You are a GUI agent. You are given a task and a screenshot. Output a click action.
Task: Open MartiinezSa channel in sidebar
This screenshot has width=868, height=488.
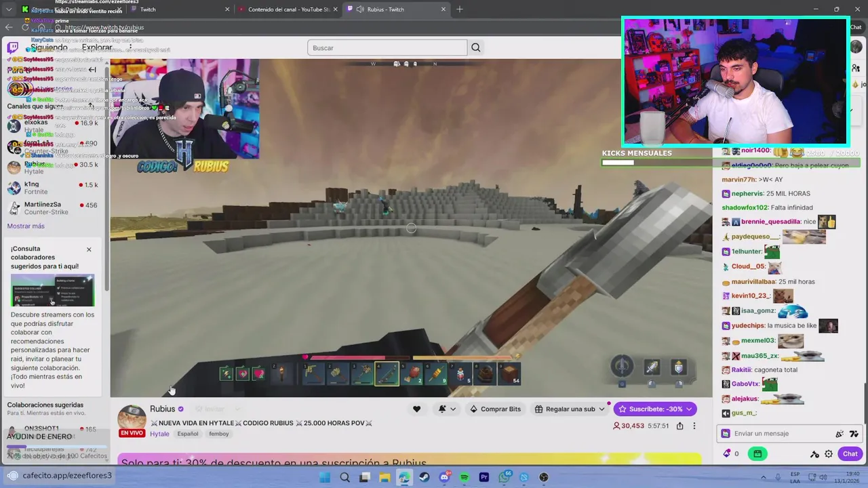pyautogui.click(x=53, y=208)
